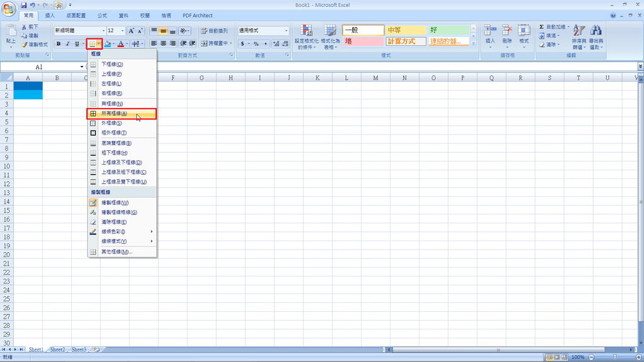Image resolution: width=644 pixels, height=362 pixels.
Task: Open the PDF Architect ribbon tab
Action: pyautogui.click(x=197, y=16)
